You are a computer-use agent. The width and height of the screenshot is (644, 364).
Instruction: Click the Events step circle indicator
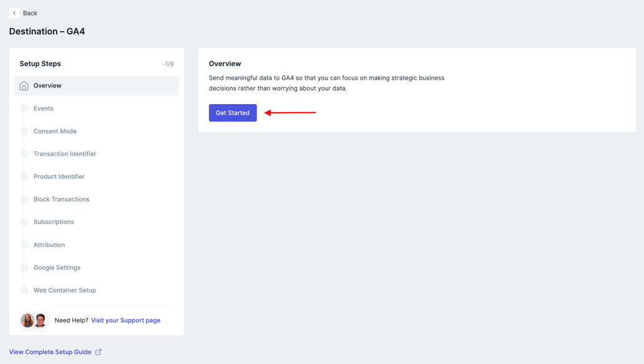pyautogui.click(x=24, y=108)
